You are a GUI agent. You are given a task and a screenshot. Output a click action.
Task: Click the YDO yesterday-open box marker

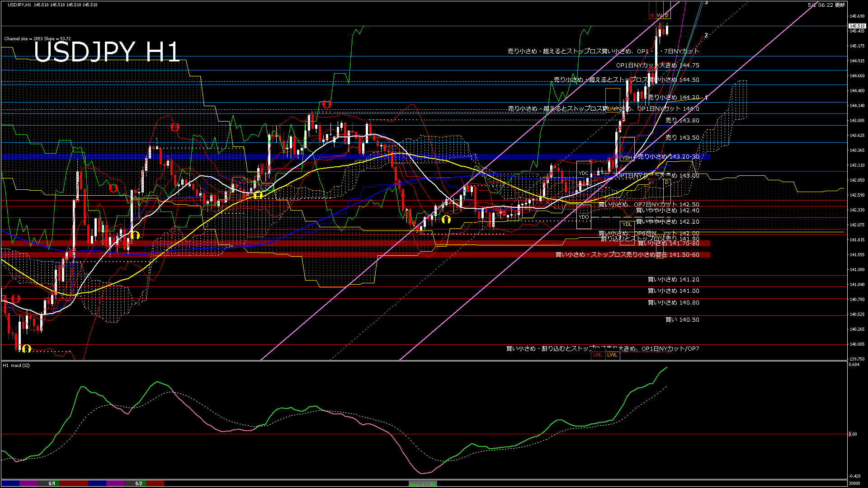pos(584,217)
